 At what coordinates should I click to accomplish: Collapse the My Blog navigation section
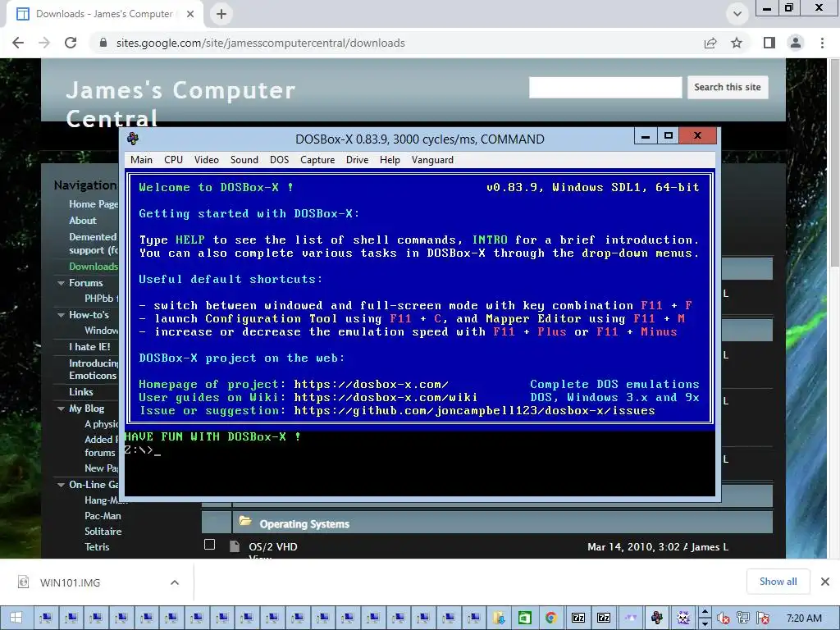pos(61,409)
